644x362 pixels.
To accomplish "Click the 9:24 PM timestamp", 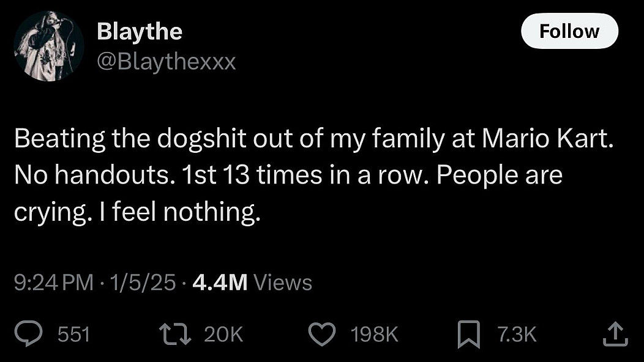I will click(x=54, y=282).
